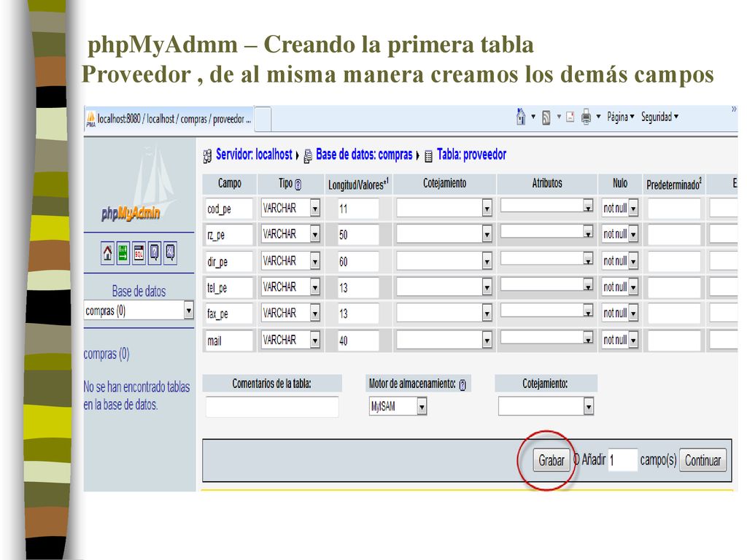
Task: Click the length field with value 40
Action: tap(357, 341)
